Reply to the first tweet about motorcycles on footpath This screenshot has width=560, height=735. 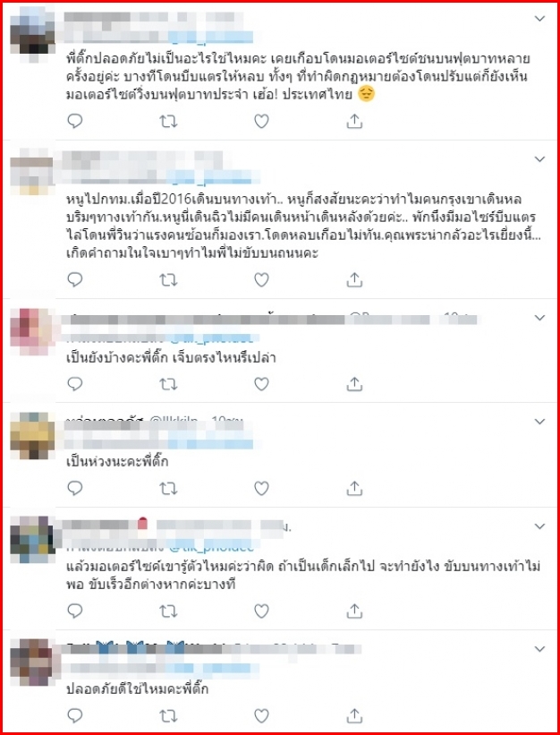pos(75,122)
